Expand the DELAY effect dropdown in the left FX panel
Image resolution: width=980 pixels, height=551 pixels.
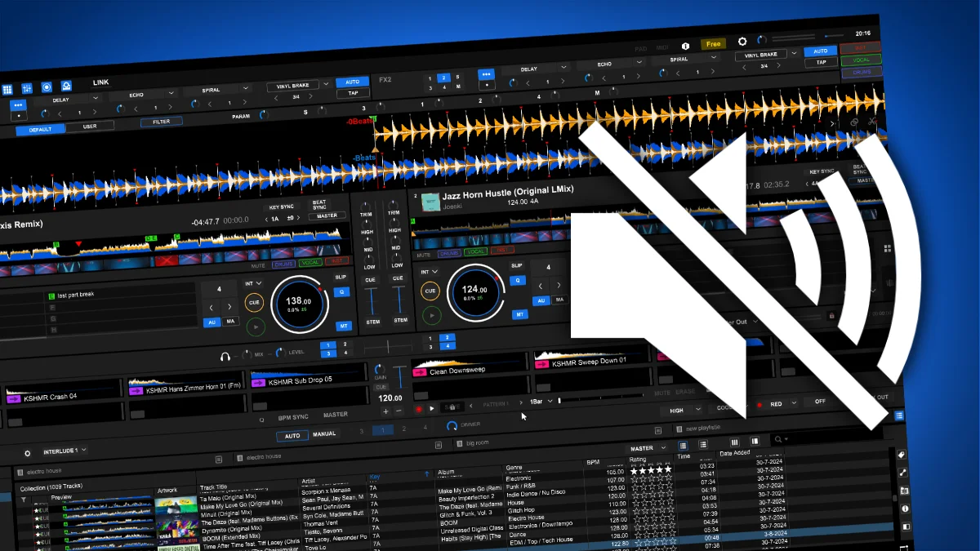click(x=95, y=99)
